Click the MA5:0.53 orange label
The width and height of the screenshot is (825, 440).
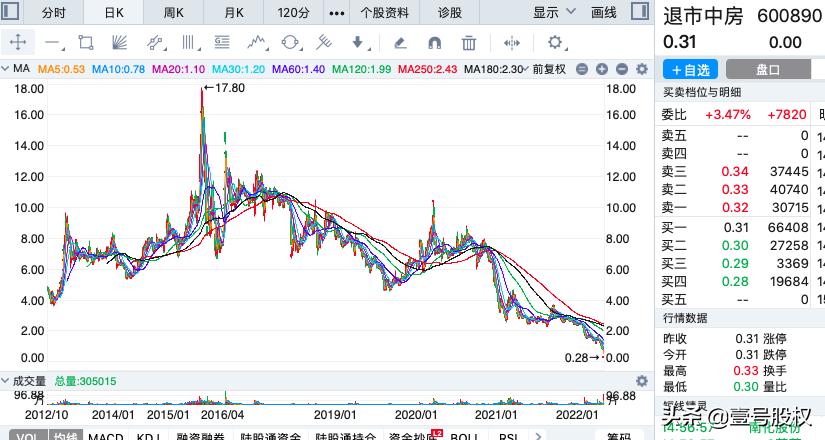click(x=62, y=69)
